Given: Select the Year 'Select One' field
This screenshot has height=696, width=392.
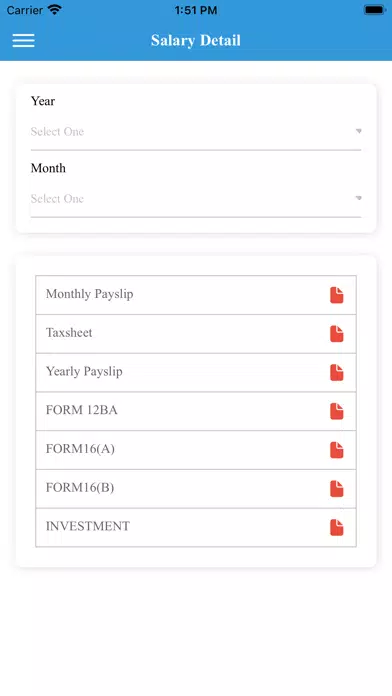Looking at the screenshot, I should (x=196, y=132).
